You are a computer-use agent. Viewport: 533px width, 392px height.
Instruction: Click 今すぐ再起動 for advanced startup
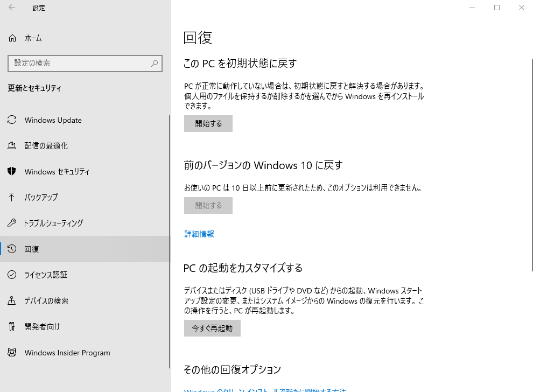(212, 328)
